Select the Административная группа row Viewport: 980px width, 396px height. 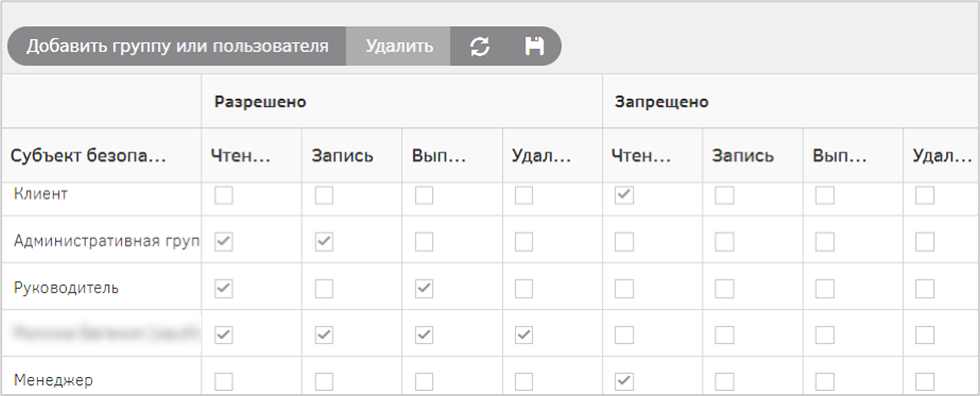point(106,241)
